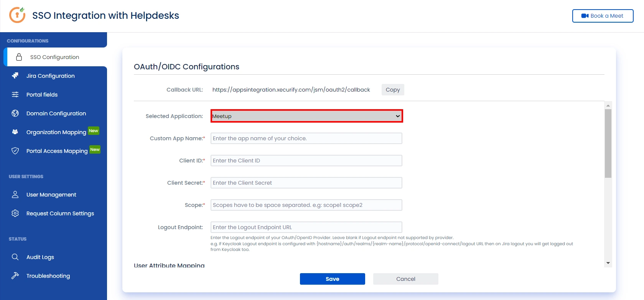Focus the Client ID input field

coord(306,161)
